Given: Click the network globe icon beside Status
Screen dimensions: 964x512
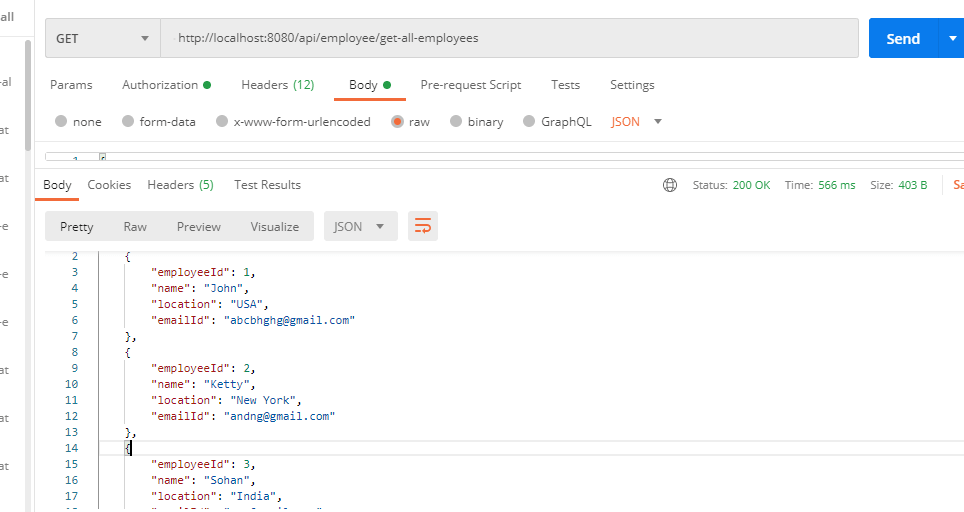Looking at the screenshot, I should [670, 185].
